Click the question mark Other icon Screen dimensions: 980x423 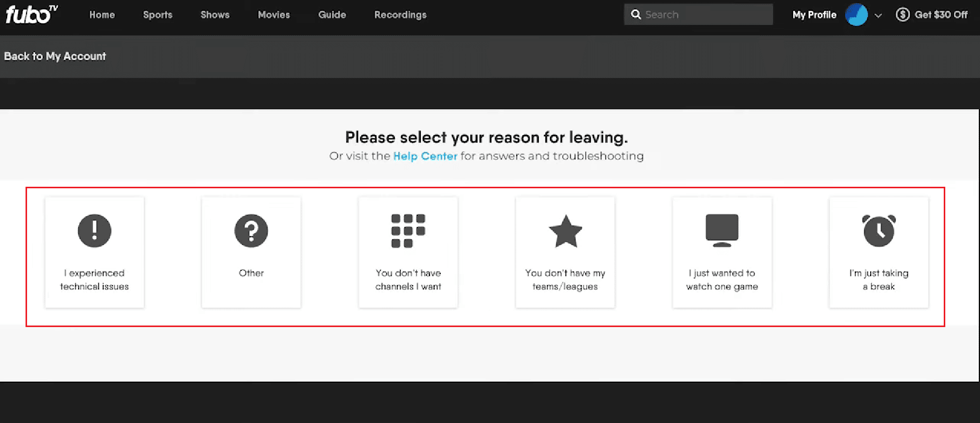(x=251, y=231)
